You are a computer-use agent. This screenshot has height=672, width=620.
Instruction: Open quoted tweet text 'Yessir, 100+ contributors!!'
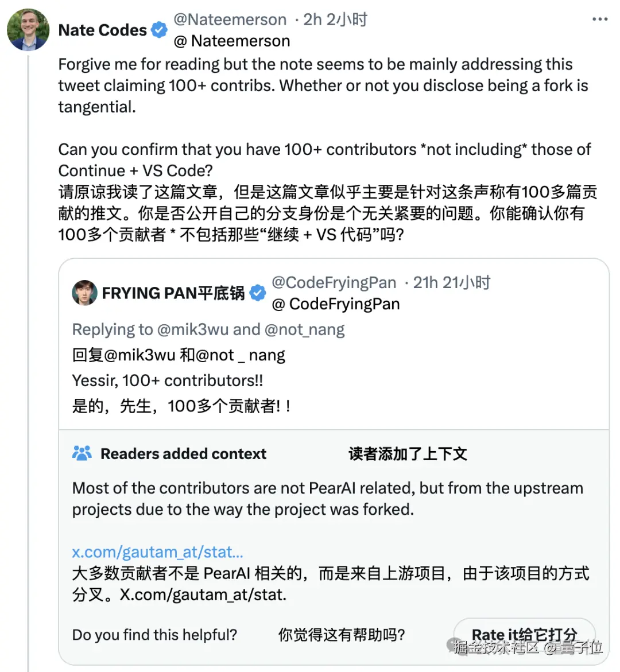(168, 380)
